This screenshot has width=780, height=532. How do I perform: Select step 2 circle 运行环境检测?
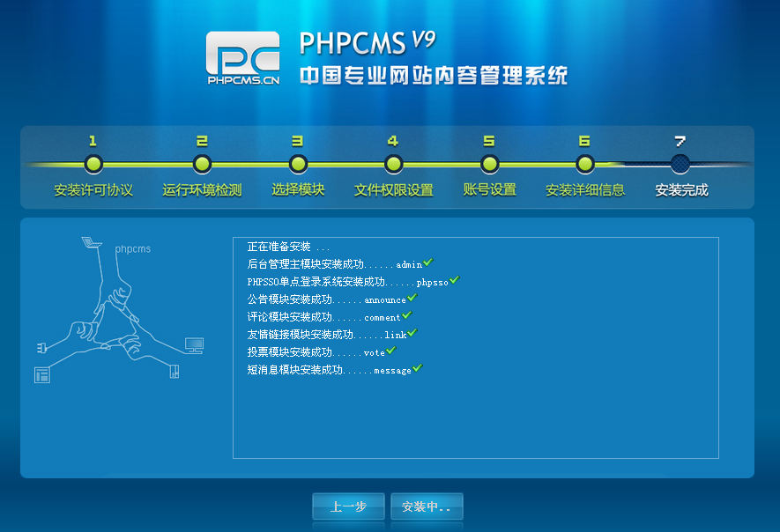(202, 164)
